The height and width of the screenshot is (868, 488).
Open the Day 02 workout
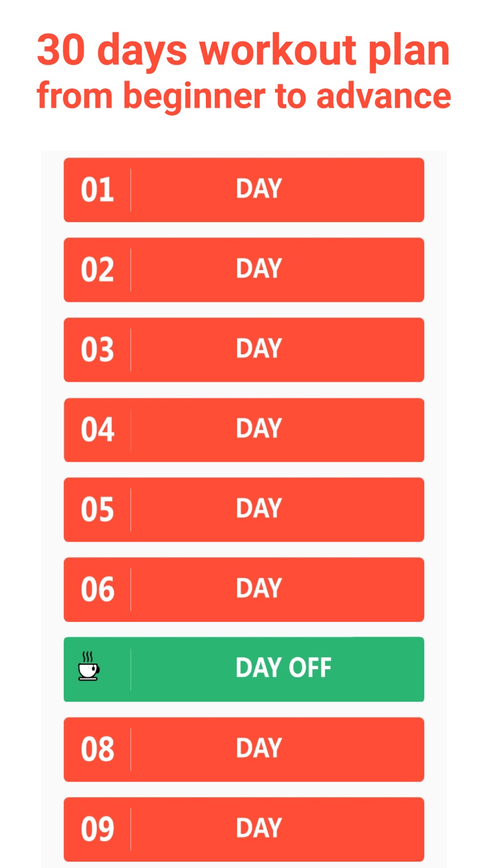(x=244, y=270)
